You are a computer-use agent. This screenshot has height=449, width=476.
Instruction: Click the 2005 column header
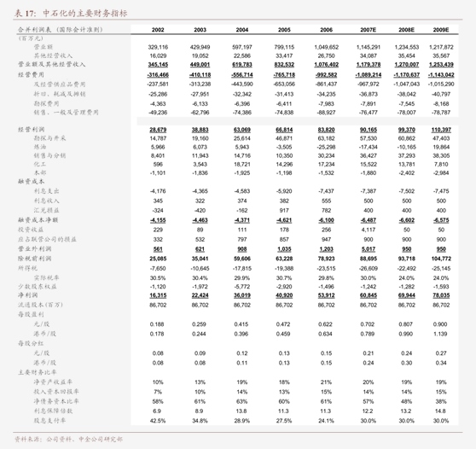[284, 30]
